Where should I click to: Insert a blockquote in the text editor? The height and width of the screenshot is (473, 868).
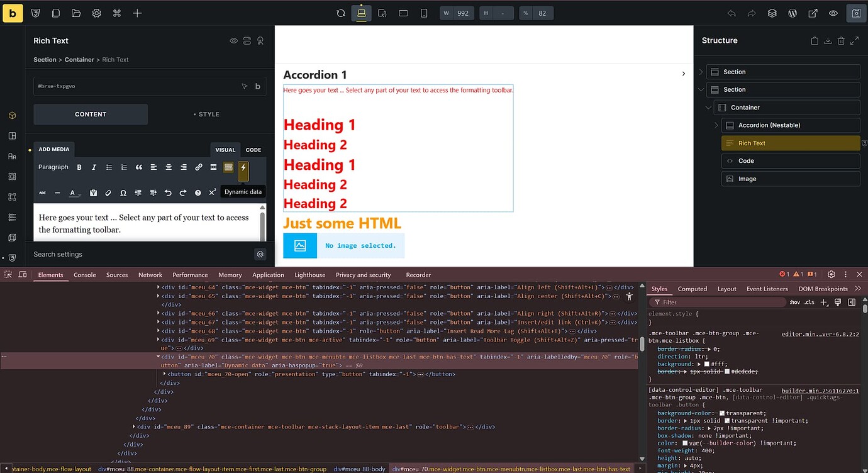[138, 167]
